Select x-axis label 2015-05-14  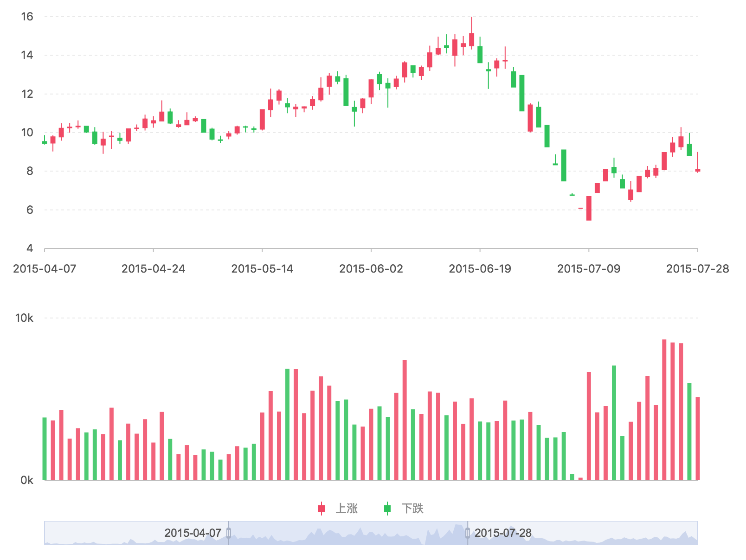pyautogui.click(x=262, y=269)
